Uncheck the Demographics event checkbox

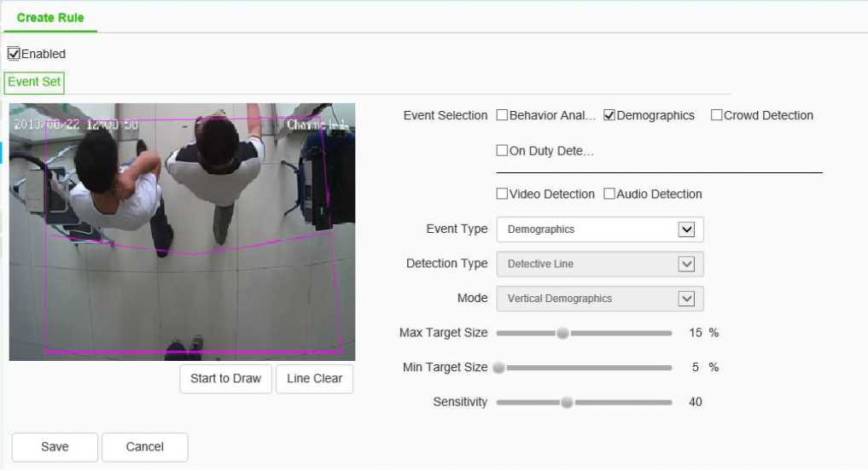point(609,115)
